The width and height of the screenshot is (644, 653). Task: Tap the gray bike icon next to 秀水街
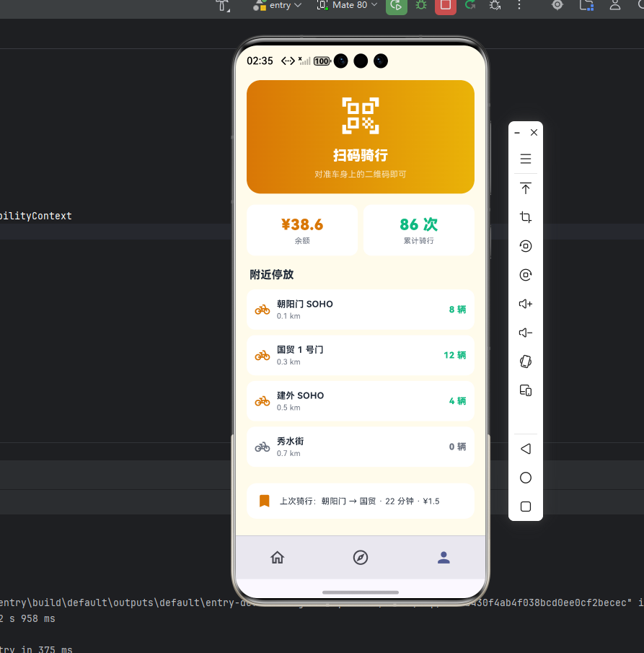point(263,447)
